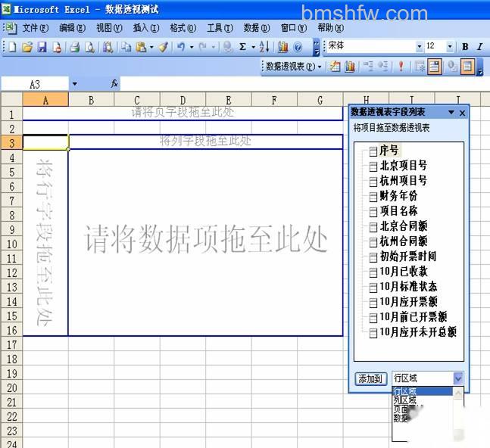Image resolution: width=490 pixels, height=448 pixels.
Task: Click the A3 Name Box field
Action: point(35,84)
